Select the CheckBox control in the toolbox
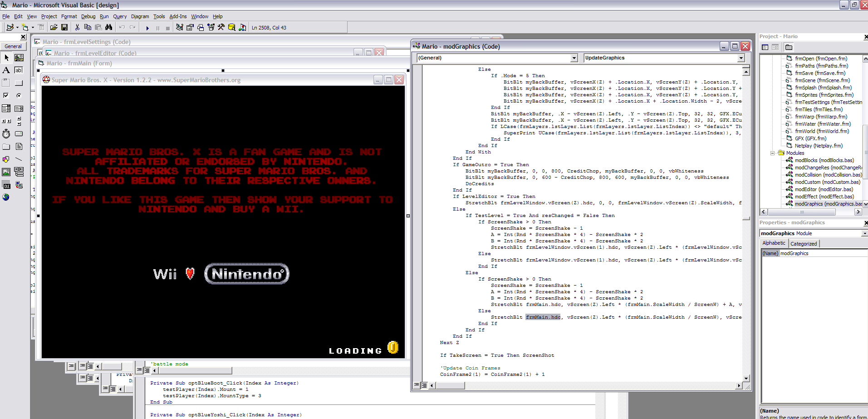The height and width of the screenshot is (419, 868). (6, 95)
